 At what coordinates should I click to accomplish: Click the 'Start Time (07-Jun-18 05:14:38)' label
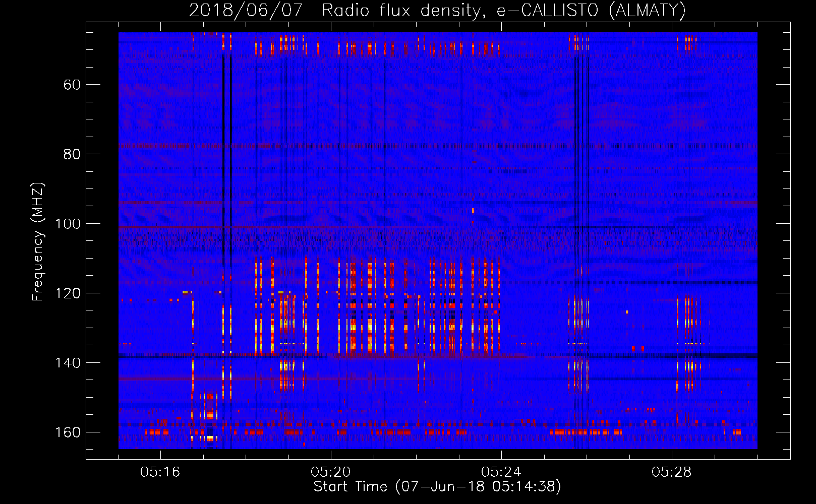pos(437,487)
